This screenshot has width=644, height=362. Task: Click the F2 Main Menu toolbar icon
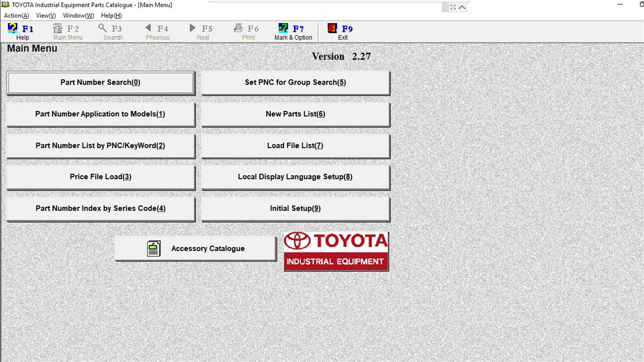57,28
